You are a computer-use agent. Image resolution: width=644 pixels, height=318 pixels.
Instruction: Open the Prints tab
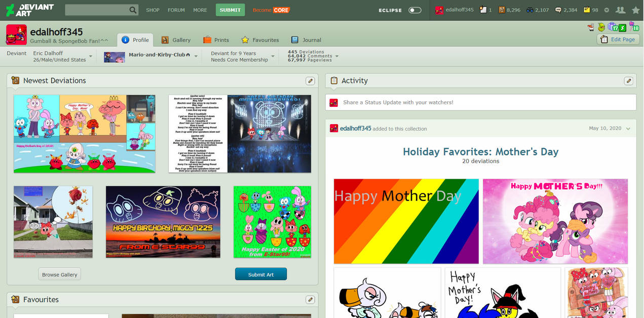pyautogui.click(x=216, y=40)
